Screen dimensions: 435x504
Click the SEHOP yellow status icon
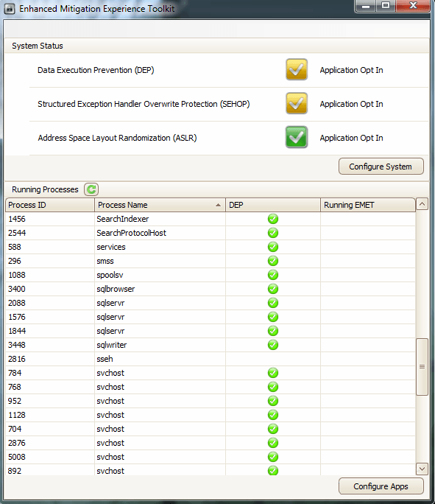(297, 103)
